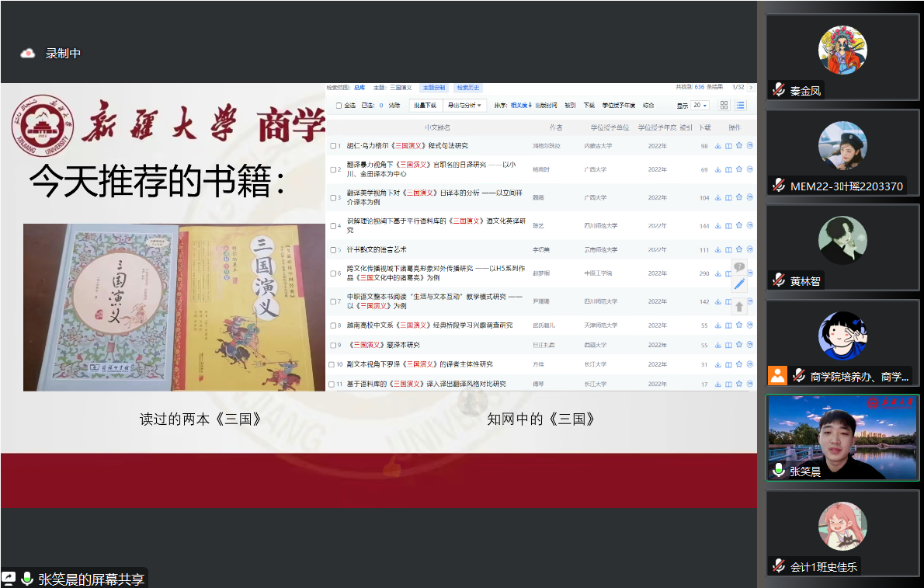924x588 pixels.
Task: Tick the checkbox for result row 5
Action: 332,250
